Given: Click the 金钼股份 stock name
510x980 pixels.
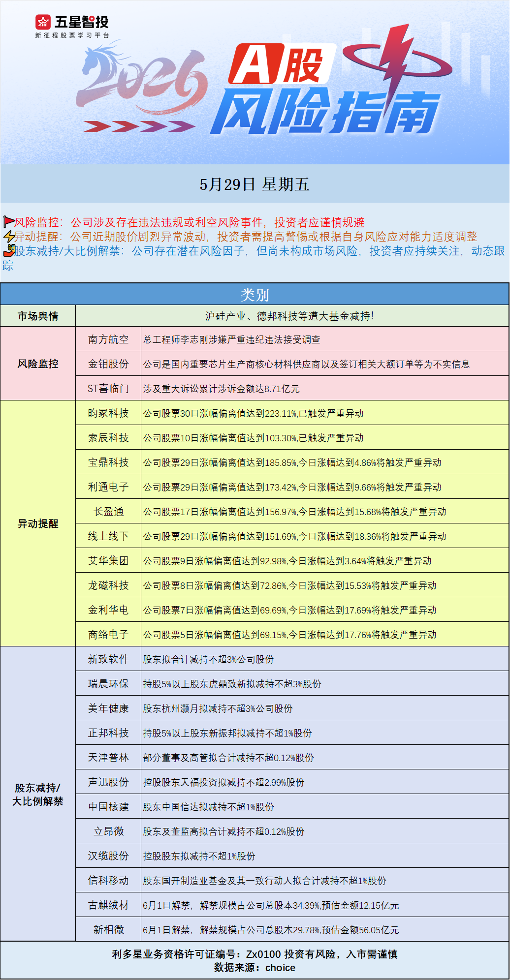Looking at the screenshot, I should (x=108, y=364).
